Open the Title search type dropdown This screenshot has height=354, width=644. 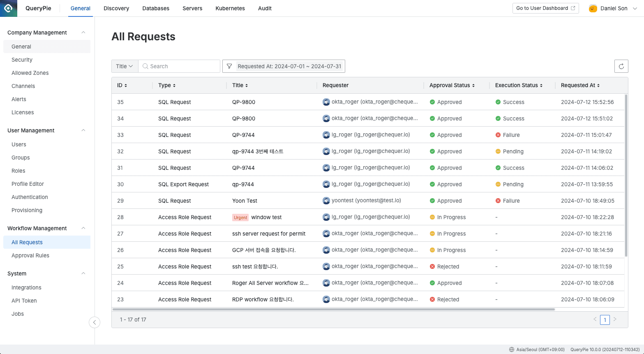[125, 66]
